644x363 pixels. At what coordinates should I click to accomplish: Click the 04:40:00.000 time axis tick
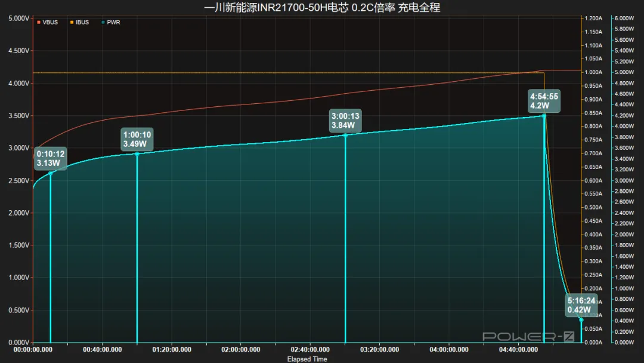tap(518, 349)
